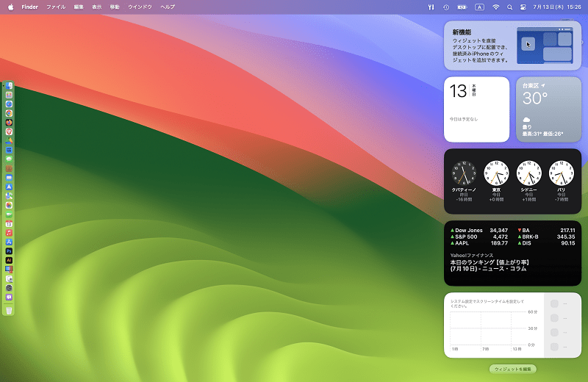Screen dimensions: 588x382
Task: Select the DIS stock row
Action: (546, 243)
